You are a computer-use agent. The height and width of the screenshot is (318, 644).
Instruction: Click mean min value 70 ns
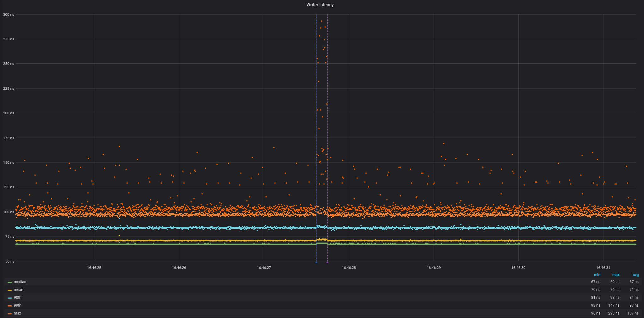point(596,290)
